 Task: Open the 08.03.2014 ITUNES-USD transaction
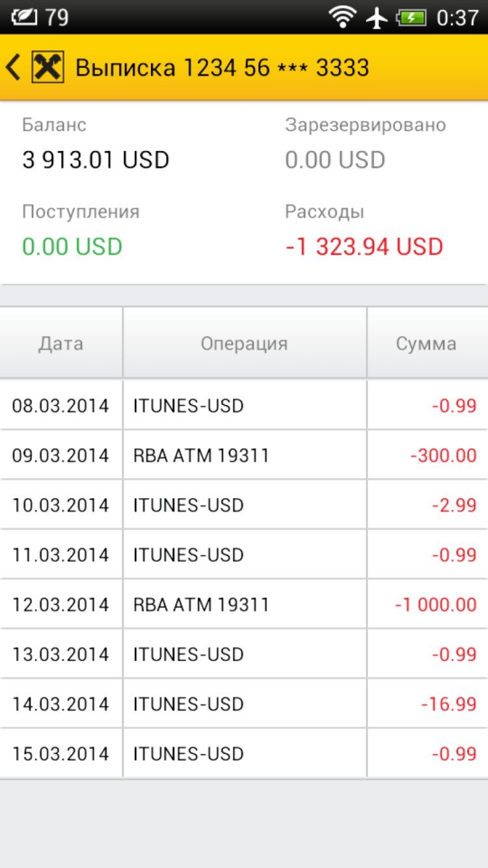pyautogui.click(x=244, y=406)
